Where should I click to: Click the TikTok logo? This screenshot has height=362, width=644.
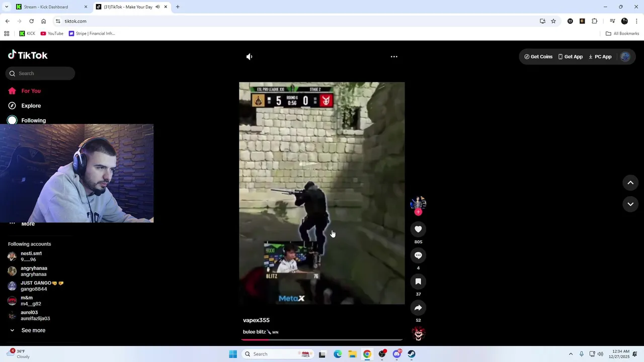[28, 55]
